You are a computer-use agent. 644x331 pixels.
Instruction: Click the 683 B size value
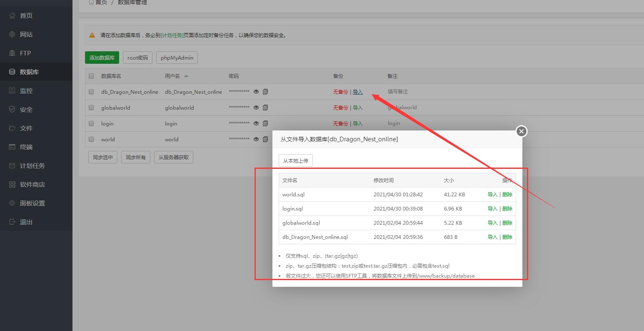451,237
